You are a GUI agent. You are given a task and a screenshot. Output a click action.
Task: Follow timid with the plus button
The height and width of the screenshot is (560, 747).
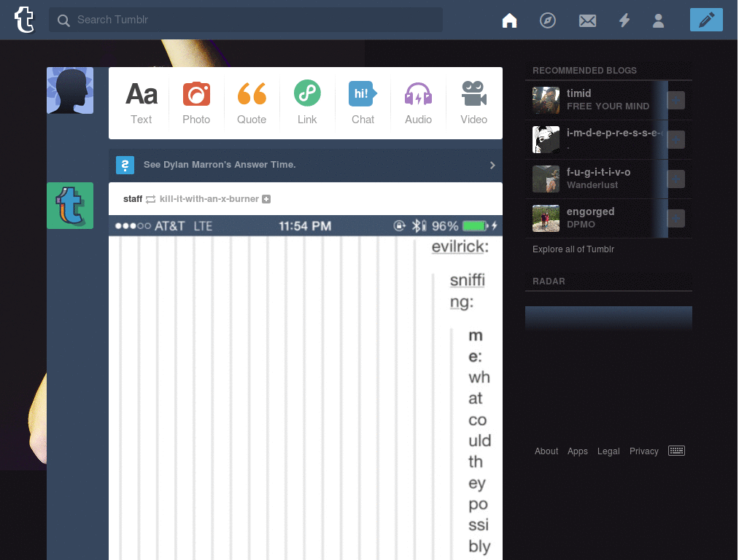click(x=676, y=100)
